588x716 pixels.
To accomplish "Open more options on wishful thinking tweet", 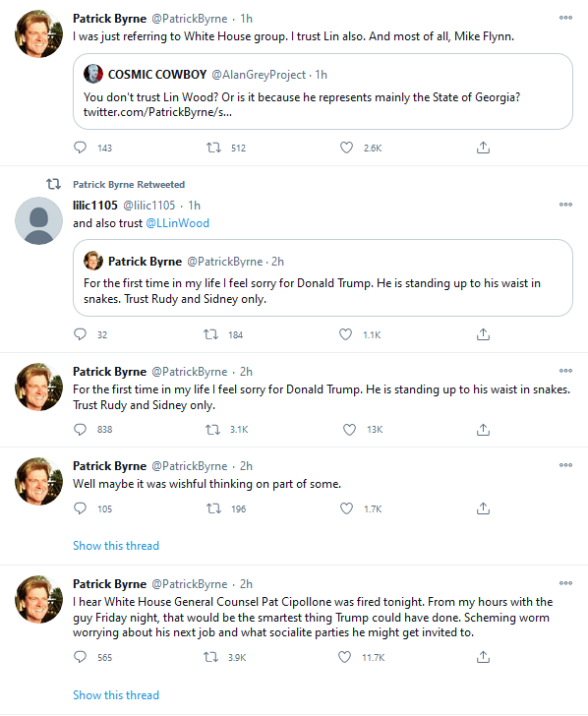I will point(565,465).
